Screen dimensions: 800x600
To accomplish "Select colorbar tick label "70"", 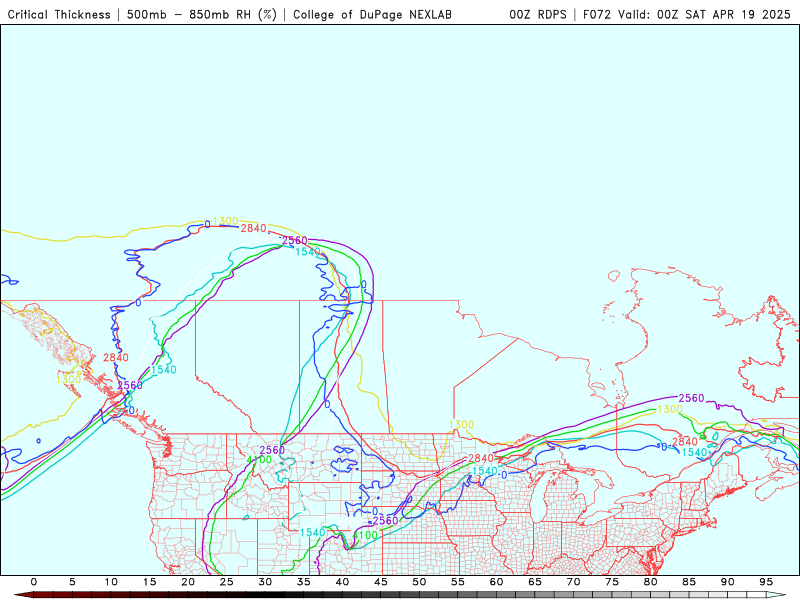I will pos(573,582).
